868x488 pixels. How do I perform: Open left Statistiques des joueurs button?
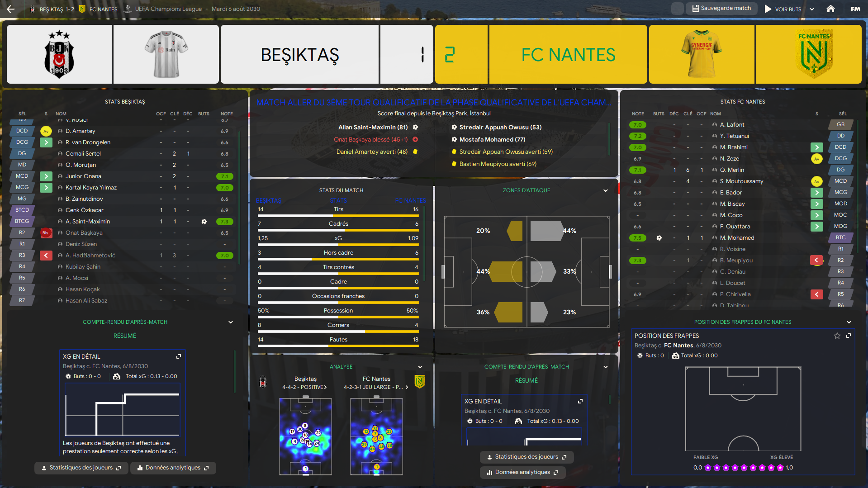(x=81, y=468)
